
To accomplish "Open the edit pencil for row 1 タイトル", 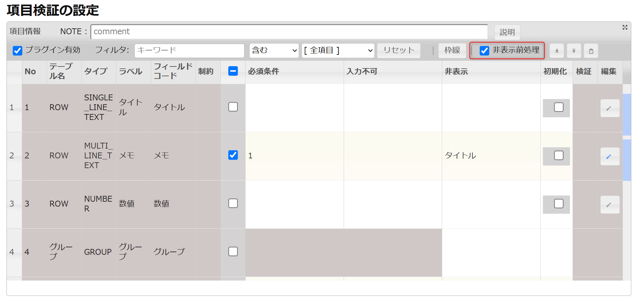I will tap(610, 108).
